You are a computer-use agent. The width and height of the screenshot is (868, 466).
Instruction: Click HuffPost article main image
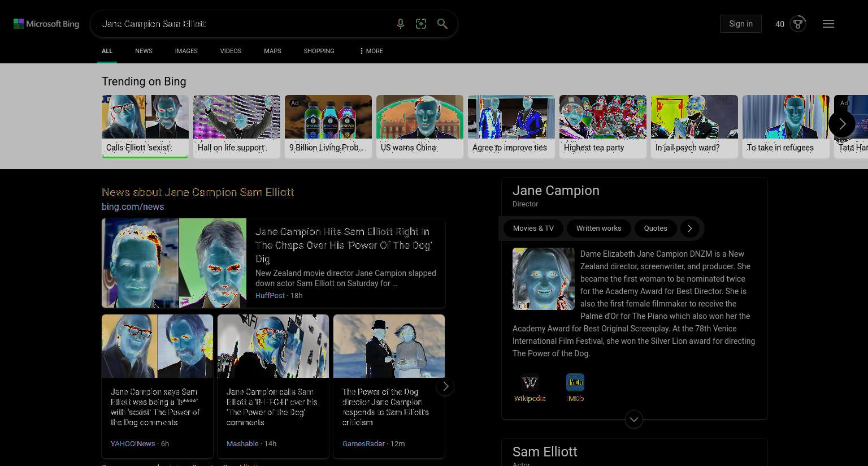tap(174, 263)
